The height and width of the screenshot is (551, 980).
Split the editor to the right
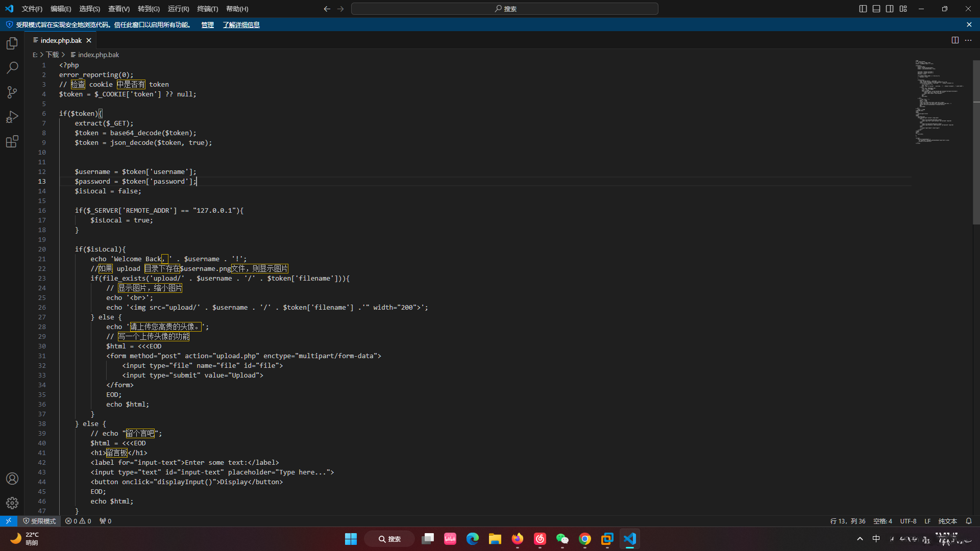click(955, 40)
